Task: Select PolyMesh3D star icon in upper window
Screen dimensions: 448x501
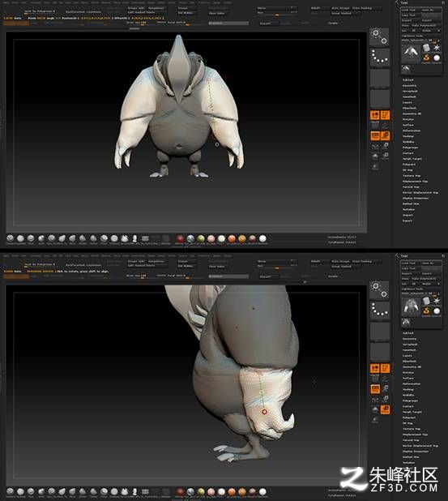Action: pyautogui.click(x=437, y=48)
